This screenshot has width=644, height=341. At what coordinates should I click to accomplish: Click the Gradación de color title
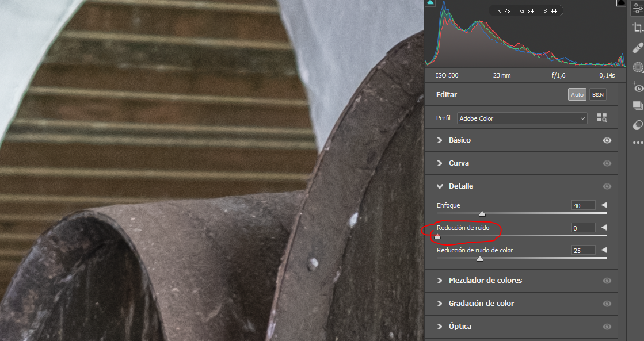coord(481,304)
